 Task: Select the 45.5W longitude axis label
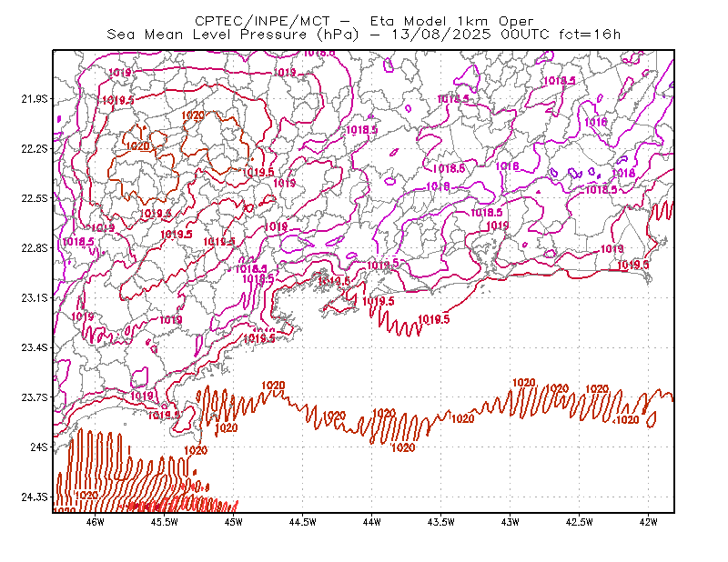[x=165, y=522]
